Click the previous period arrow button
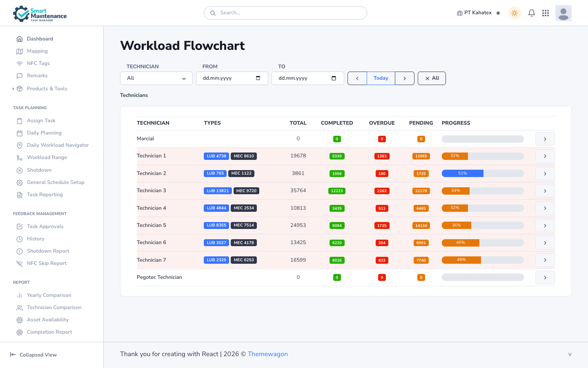588x368 pixels. (x=357, y=78)
